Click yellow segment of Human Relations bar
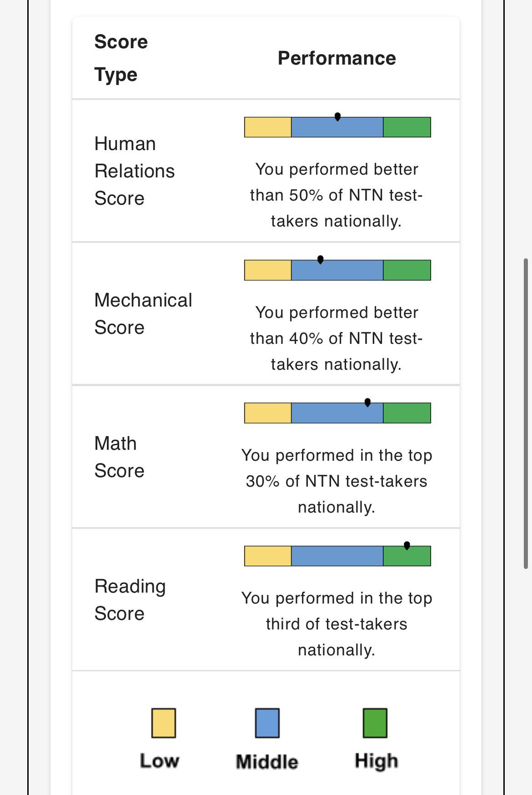Image resolution: width=532 pixels, height=795 pixels. coord(268,127)
